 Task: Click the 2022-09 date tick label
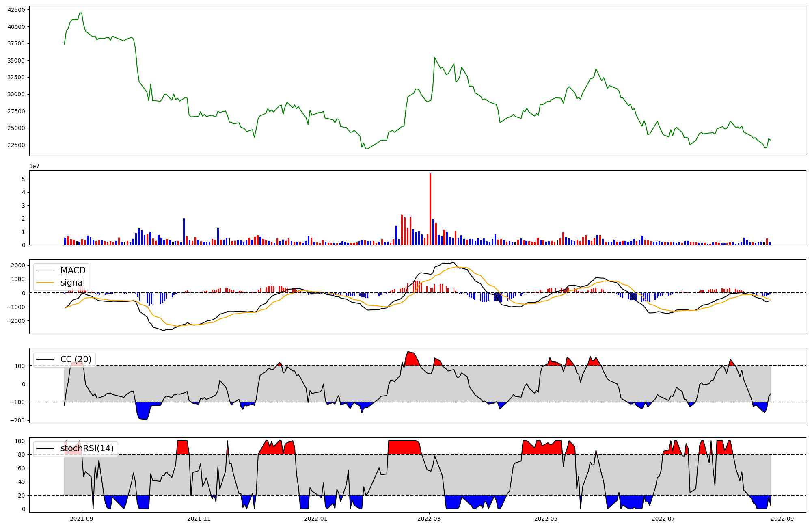point(782,519)
